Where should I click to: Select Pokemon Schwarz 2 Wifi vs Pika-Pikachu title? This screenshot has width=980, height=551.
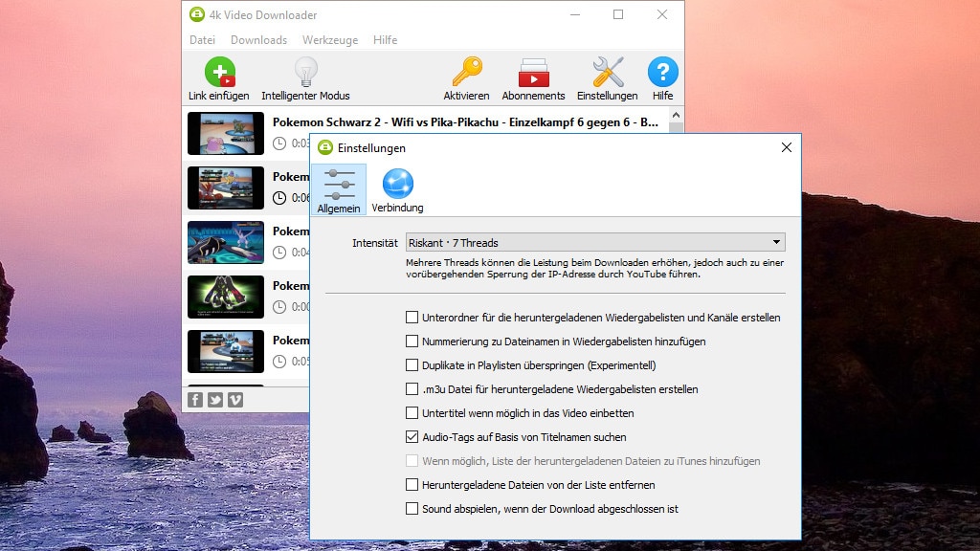(465, 122)
